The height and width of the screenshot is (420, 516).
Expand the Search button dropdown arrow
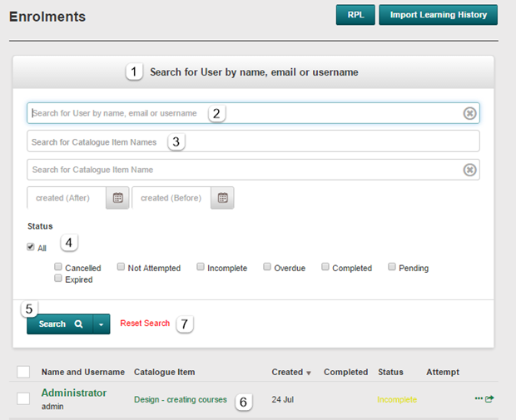(x=102, y=324)
